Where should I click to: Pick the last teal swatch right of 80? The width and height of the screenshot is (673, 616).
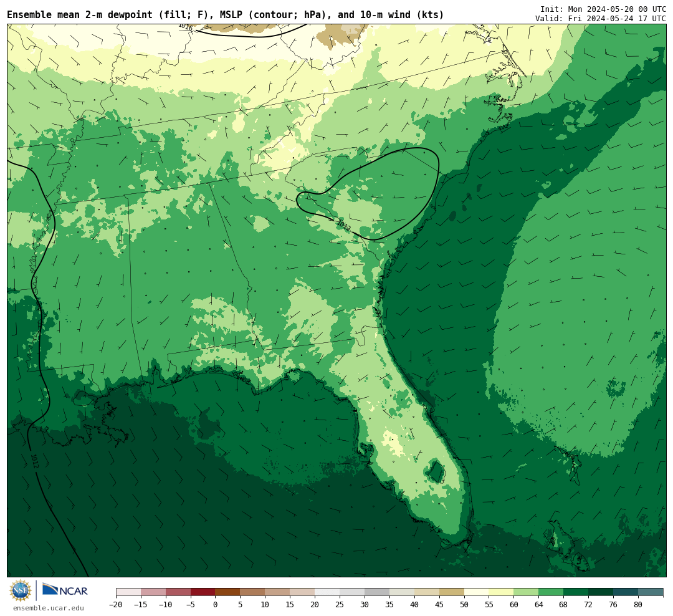click(x=651, y=592)
